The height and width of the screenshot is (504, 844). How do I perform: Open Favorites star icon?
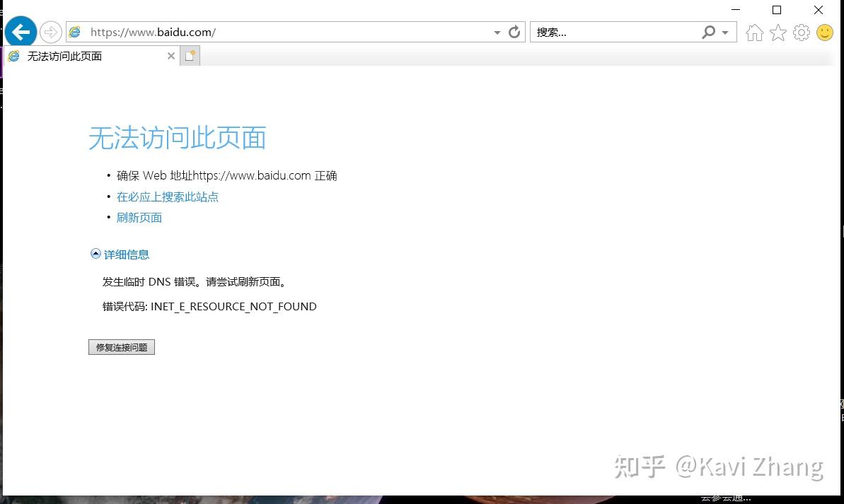click(x=777, y=33)
